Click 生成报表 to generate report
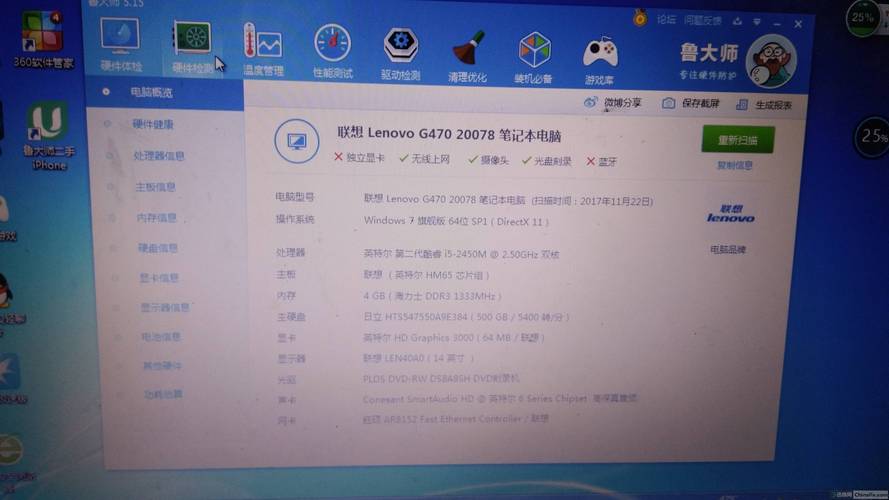The width and height of the screenshot is (889, 500). [x=764, y=105]
